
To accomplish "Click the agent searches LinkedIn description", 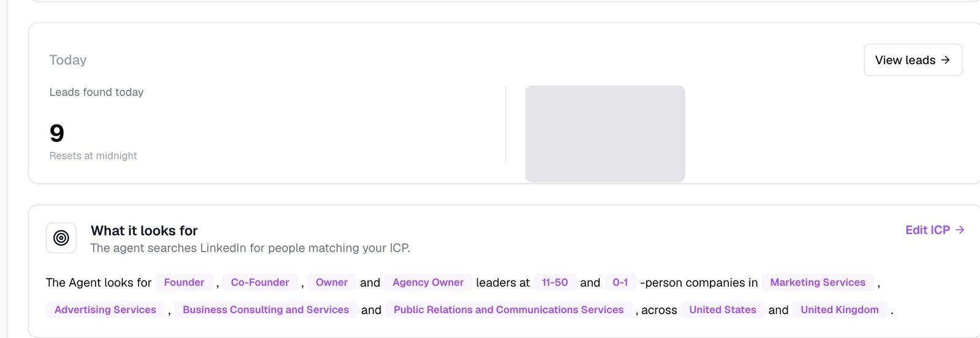I will [x=251, y=248].
